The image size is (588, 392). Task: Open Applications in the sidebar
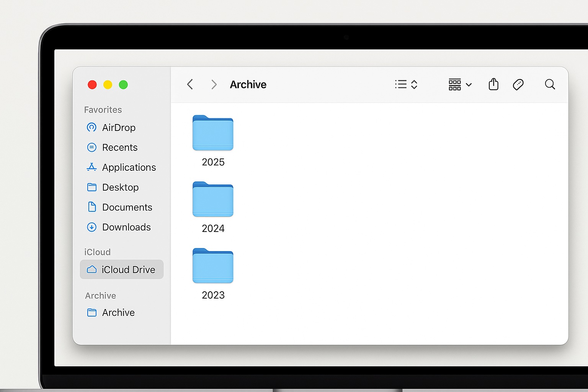(x=129, y=167)
